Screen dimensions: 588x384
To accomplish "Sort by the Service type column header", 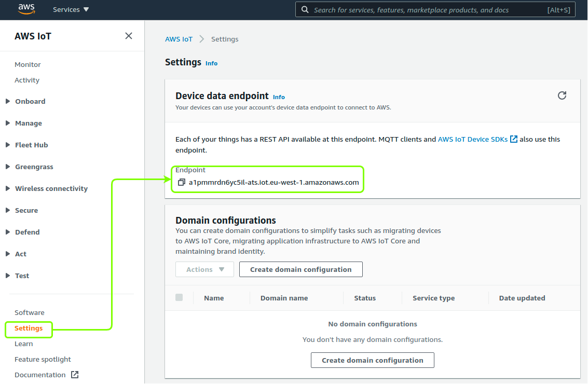I will click(433, 298).
